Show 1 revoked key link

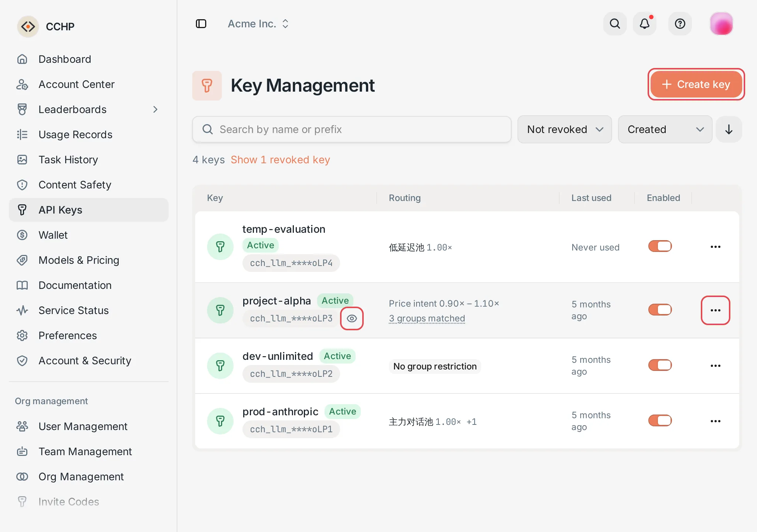280,160
